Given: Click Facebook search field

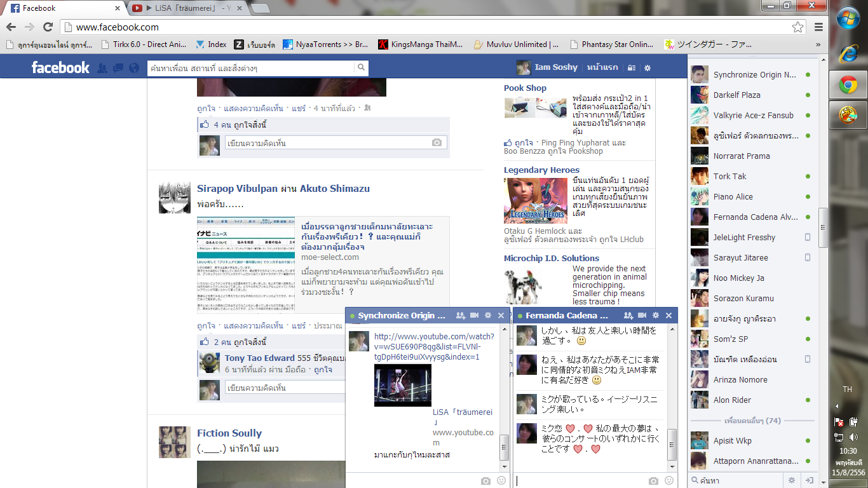Looking at the screenshot, I should pos(251,67).
